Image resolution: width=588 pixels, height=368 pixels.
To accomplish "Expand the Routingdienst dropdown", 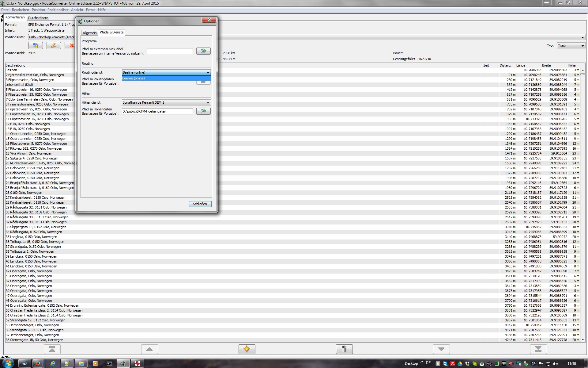I will click(x=208, y=73).
